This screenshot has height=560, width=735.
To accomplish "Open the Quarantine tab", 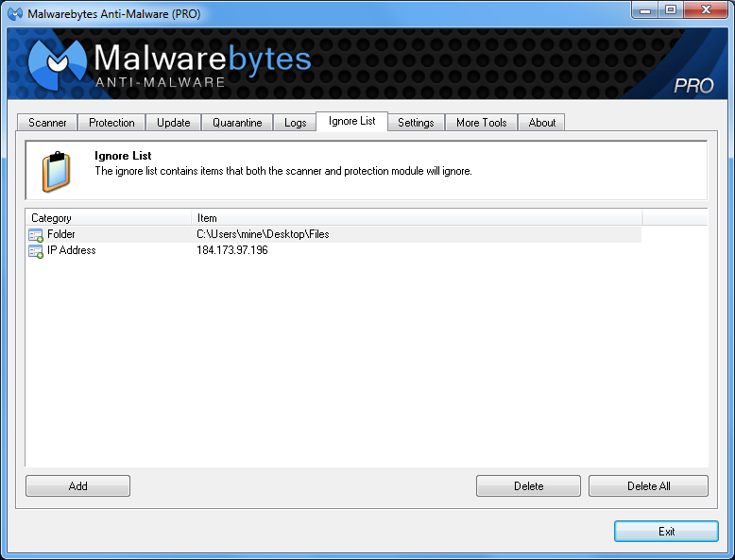I will click(x=237, y=123).
